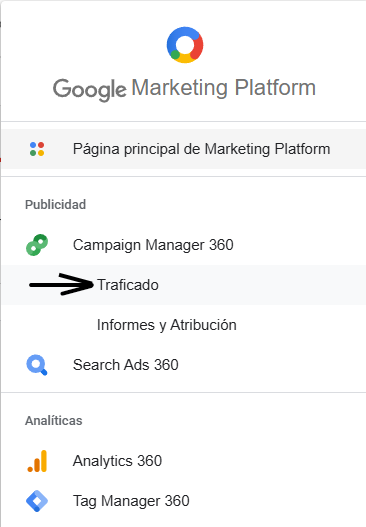The image size is (366, 527).
Task: Click the orange Analytics 360 bar chart icon
Action: pyautogui.click(x=37, y=461)
